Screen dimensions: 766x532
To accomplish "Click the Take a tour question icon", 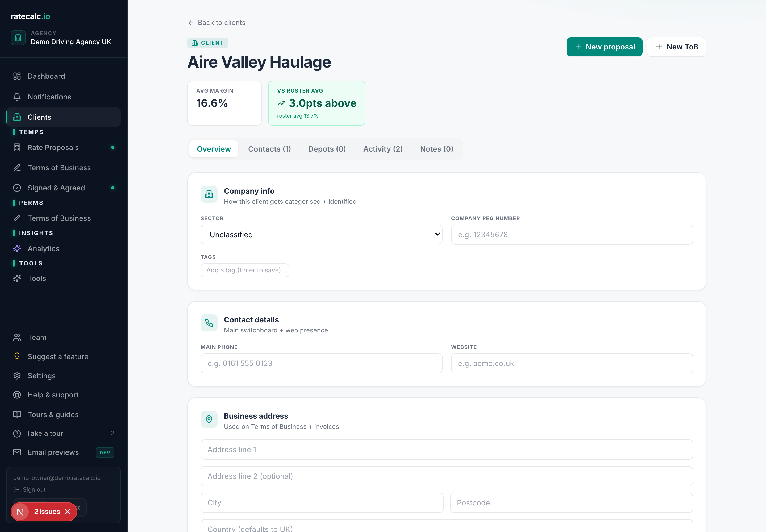I will (17, 433).
